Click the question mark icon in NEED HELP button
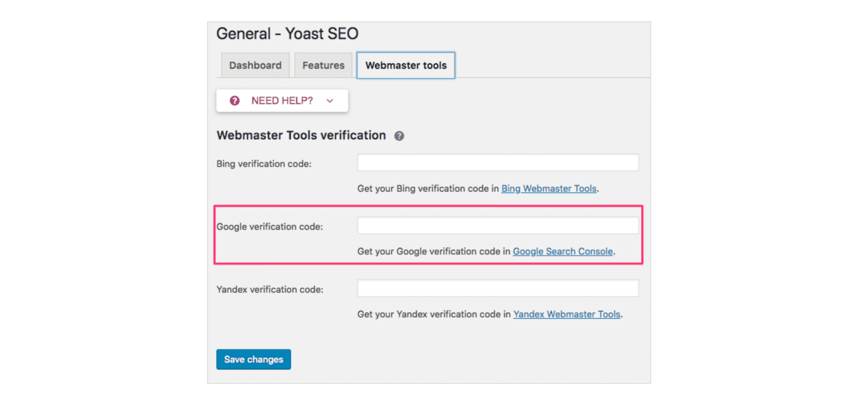 tap(234, 101)
